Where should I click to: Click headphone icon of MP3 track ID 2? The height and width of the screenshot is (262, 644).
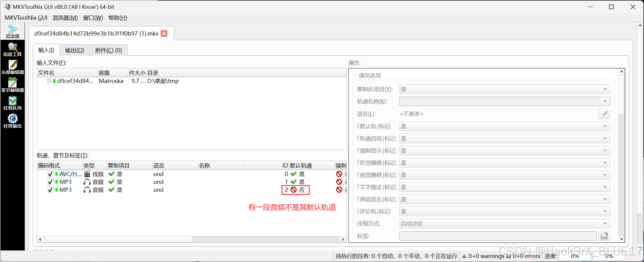(x=87, y=190)
